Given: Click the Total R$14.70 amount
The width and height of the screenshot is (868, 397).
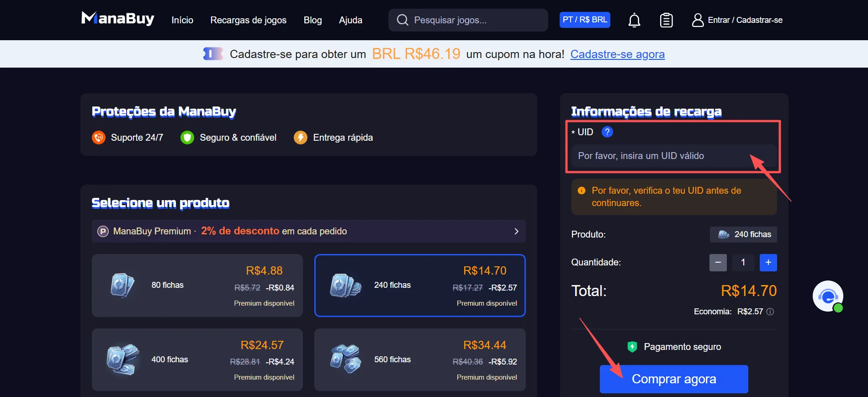Looking at the screenshot, I should [749, 291].
